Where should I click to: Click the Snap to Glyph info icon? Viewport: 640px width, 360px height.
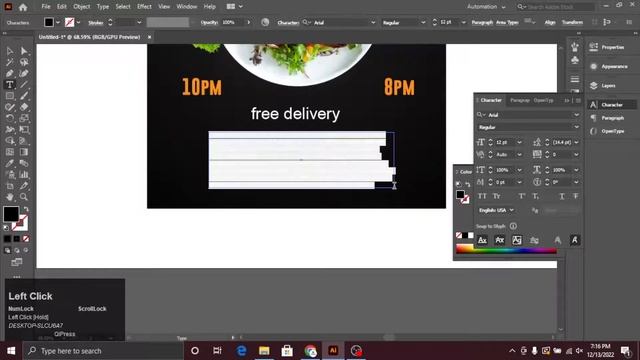point(513,226)
